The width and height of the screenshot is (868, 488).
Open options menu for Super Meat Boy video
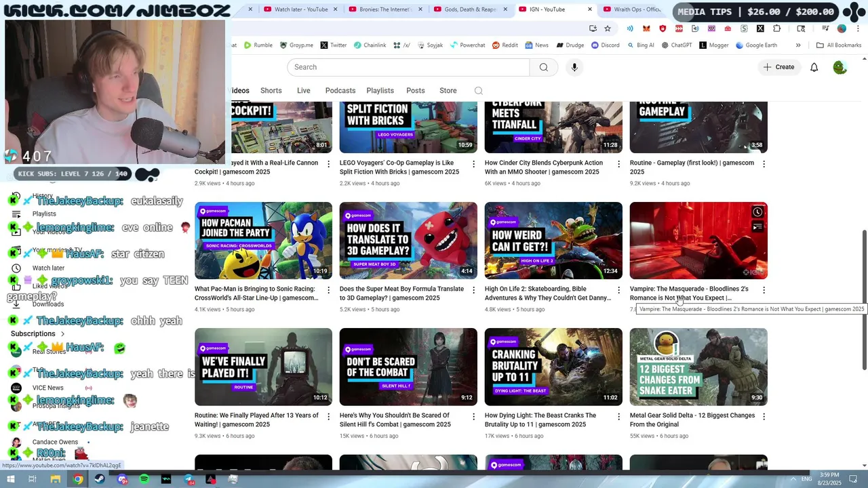click(x=473, y=290)
